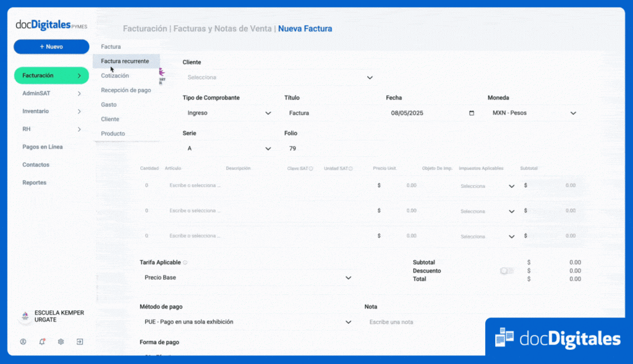The image size is (633, 364).
Task: Open the Serie A dropdown
Action: click(x=229, y=148)
